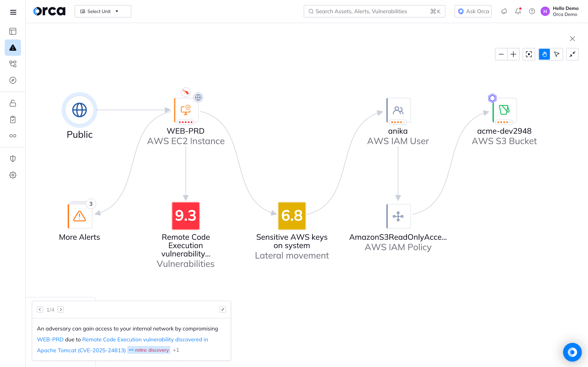Open the help question mark icon

(532, 11)
